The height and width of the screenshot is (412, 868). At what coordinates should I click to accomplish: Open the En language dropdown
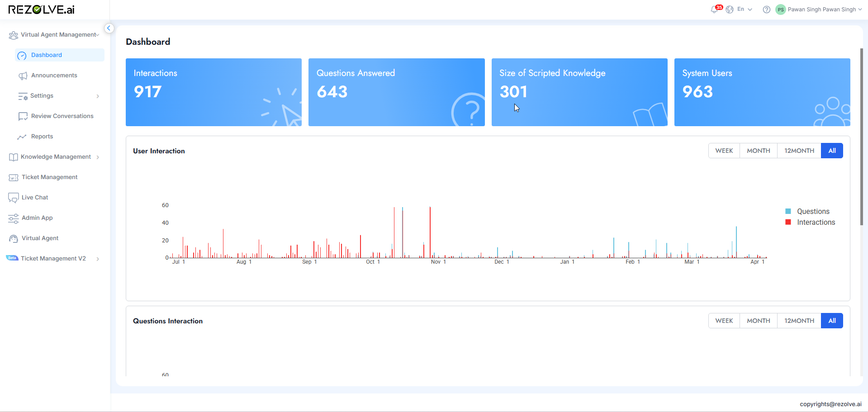[745, 9]
